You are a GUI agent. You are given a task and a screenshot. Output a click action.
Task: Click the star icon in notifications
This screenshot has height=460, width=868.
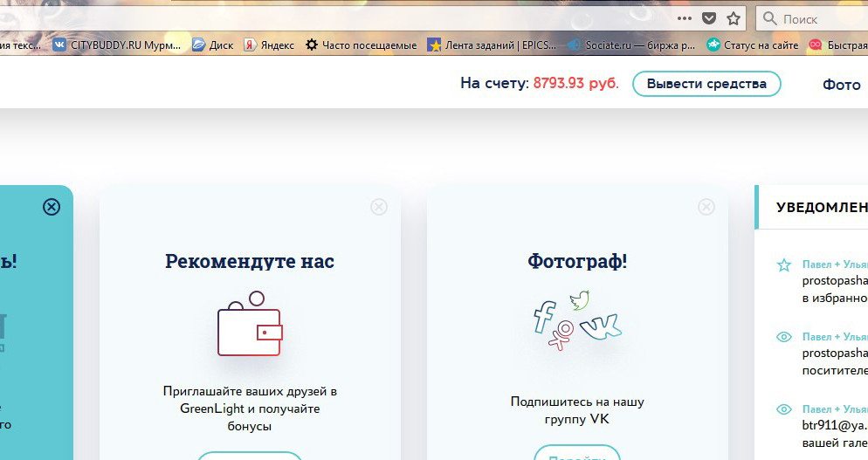(x=784, y=265)
